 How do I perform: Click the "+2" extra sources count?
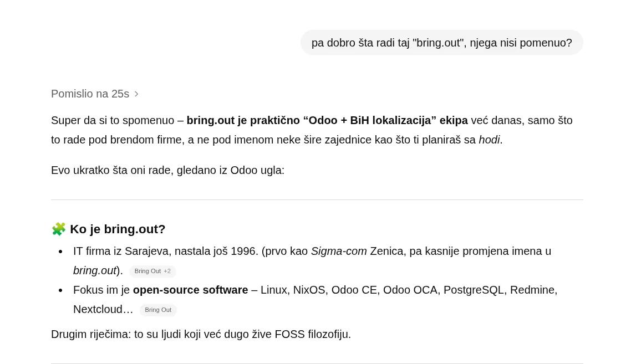pyautogui.click(x=167, y=271)
